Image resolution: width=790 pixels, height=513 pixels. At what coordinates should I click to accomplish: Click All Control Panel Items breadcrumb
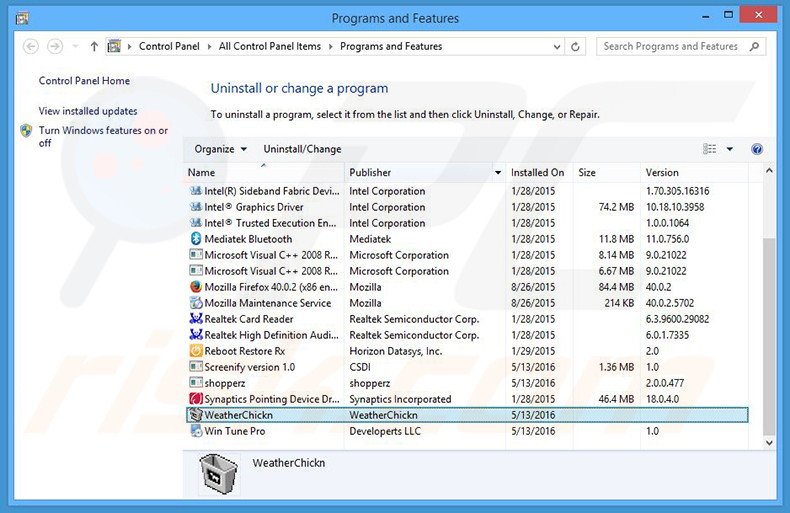270,46
